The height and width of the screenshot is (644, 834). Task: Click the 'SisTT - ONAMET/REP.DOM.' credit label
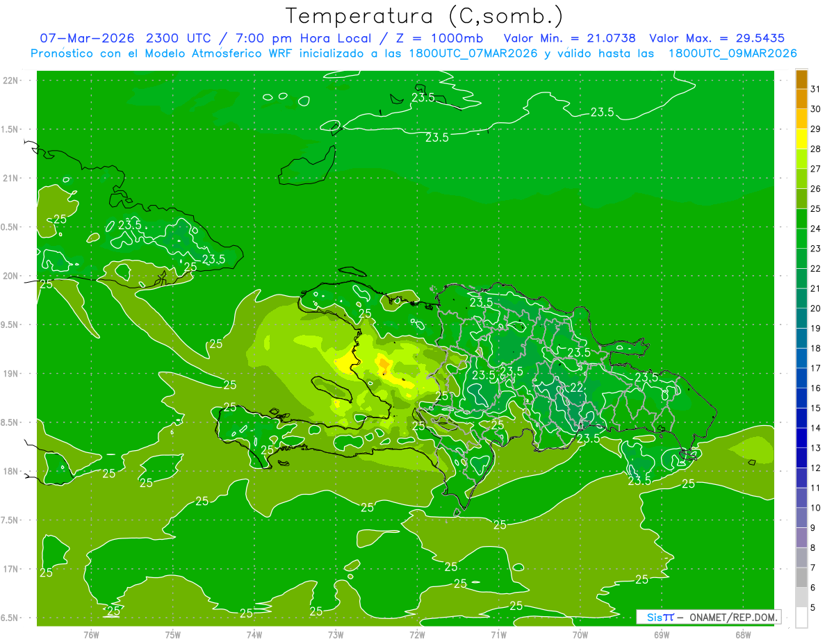pyautogui.click(x=709, y=617)
